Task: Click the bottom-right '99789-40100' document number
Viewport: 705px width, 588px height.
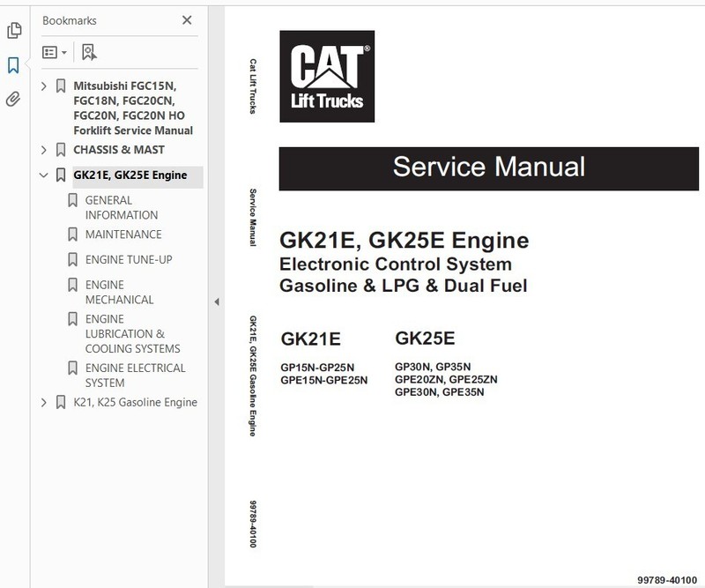Action: (x=667, y=580)
